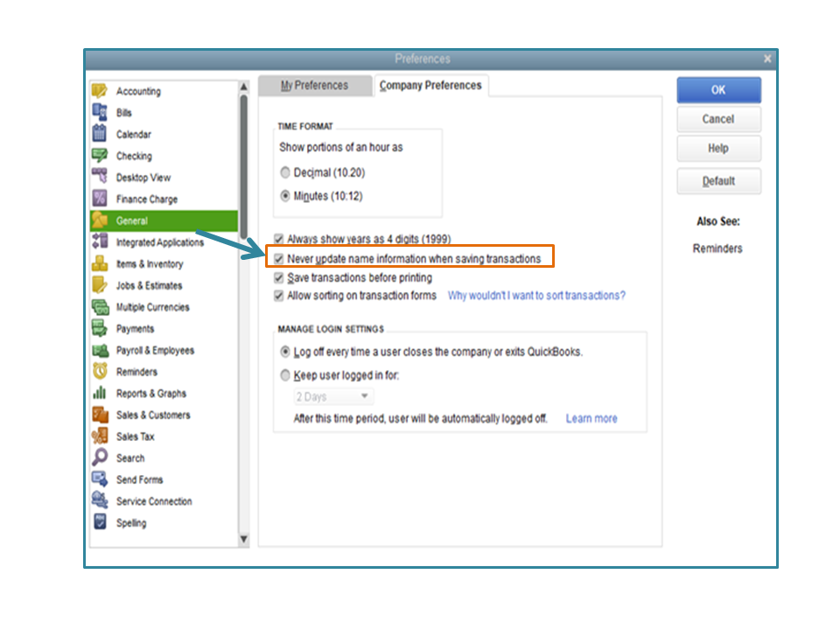
Task: Click the Help button
Action: (x=718, y=148)
